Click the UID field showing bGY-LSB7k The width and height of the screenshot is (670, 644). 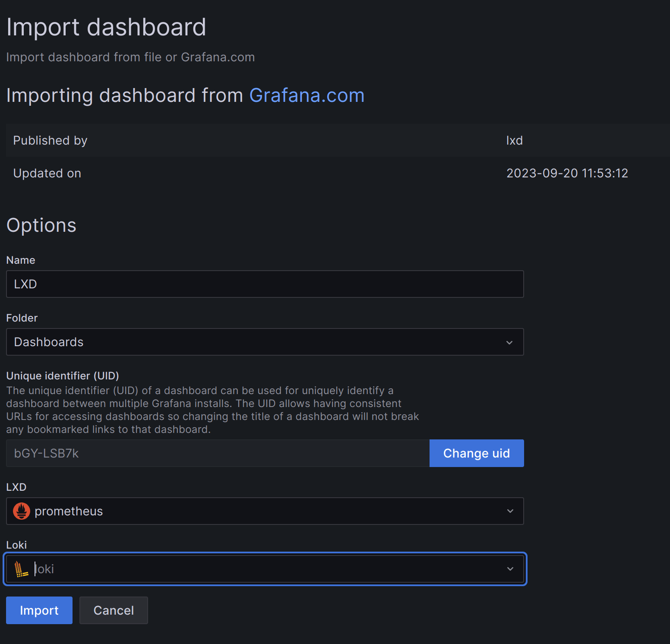click(x=216, y=453)
